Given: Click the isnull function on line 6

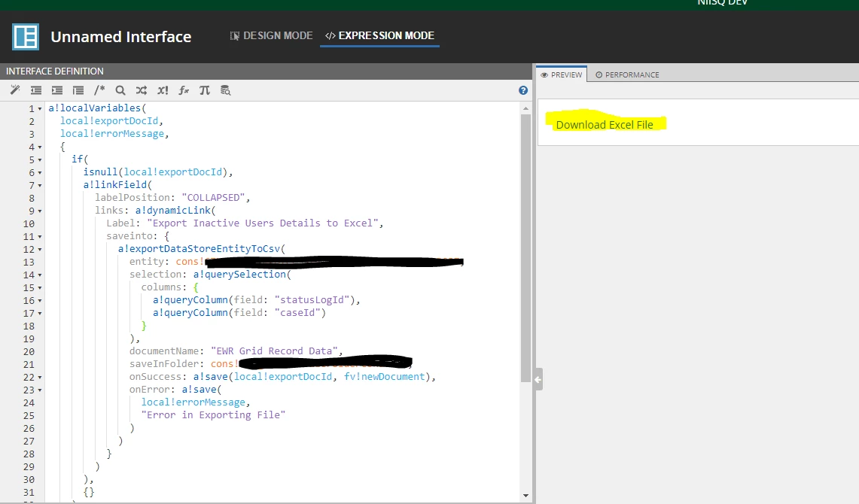Looking at the screenshot, I should click(100, 172).
